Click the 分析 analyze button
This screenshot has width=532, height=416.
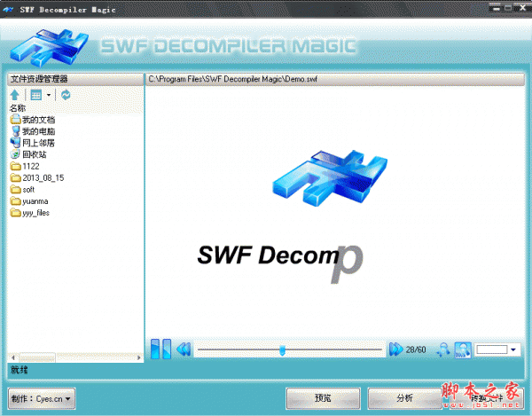click(404, 398)
